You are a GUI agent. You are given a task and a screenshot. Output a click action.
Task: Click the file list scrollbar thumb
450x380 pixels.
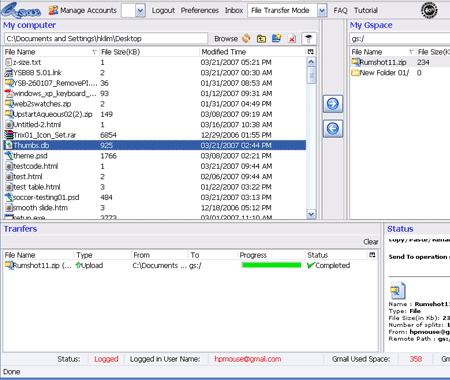pyautogui.click(x=311, y=75)
